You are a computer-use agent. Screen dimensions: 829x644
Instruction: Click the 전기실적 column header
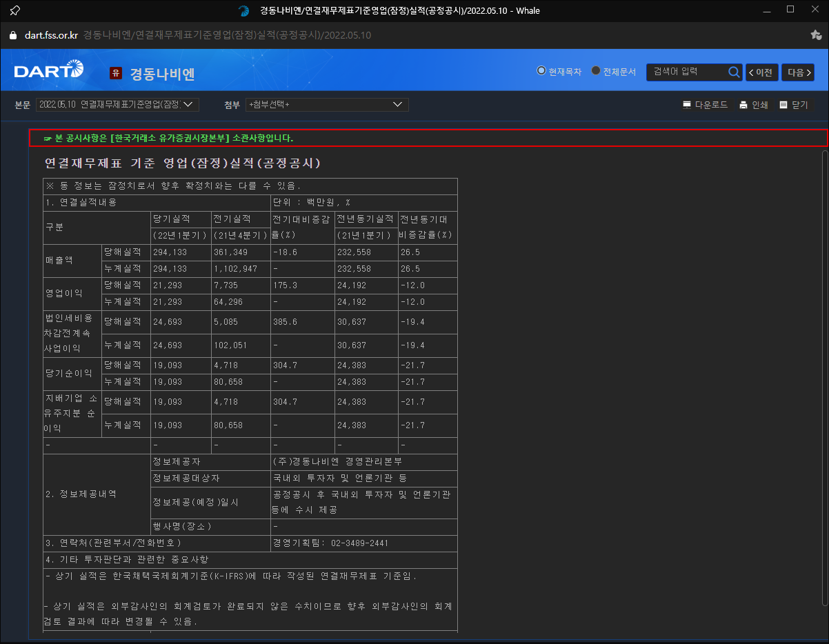(x=241, y=219)
